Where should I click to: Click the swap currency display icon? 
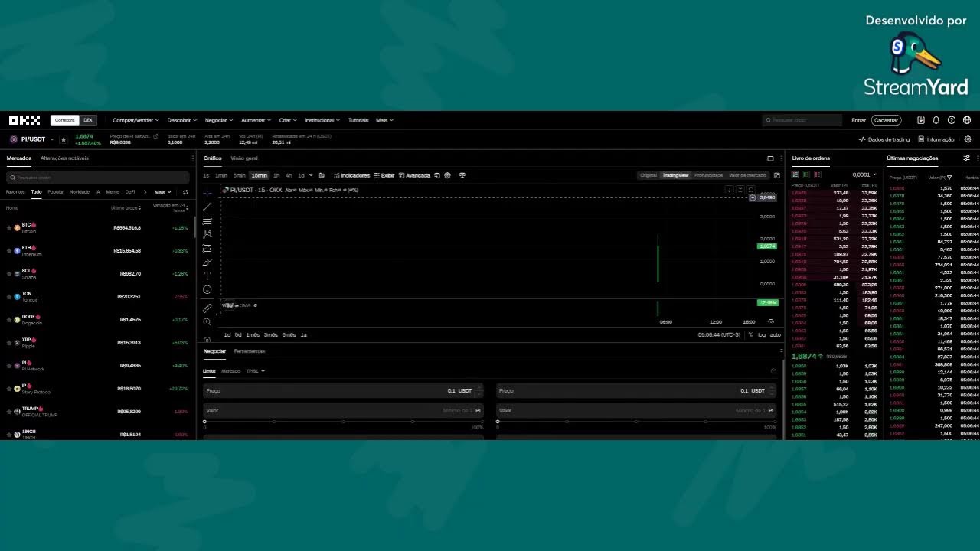pos(185,192)
